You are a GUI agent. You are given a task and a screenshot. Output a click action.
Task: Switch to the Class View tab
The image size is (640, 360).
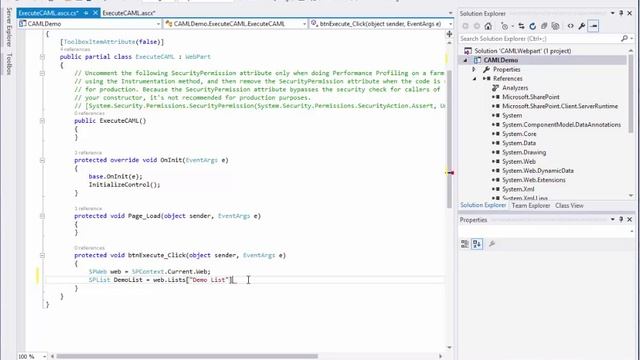click(569, 206)
